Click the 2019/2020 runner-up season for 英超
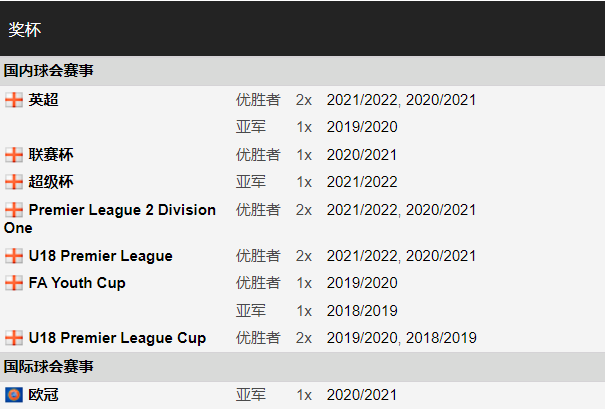Screen dimensions: 605x416 (x=362, y=127)
